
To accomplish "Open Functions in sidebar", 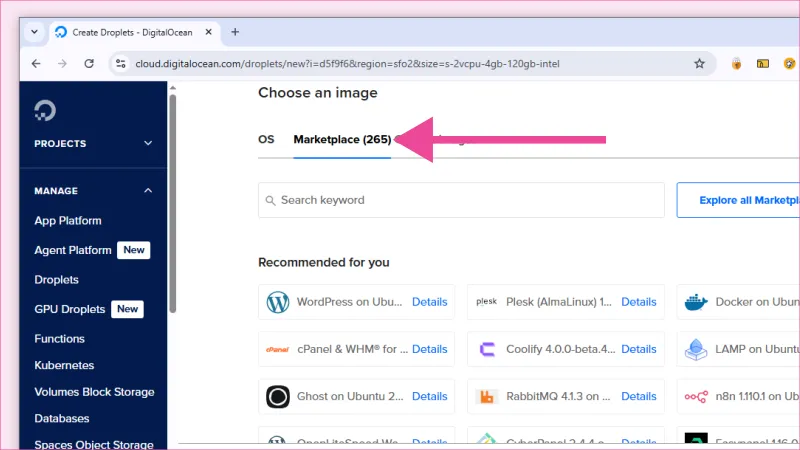I will 60,339.
